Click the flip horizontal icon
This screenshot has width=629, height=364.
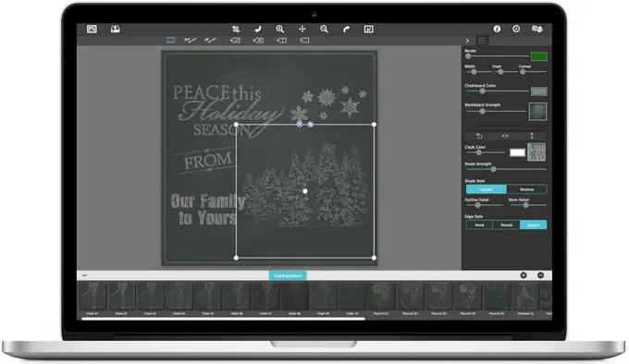[x=505, y=136]
